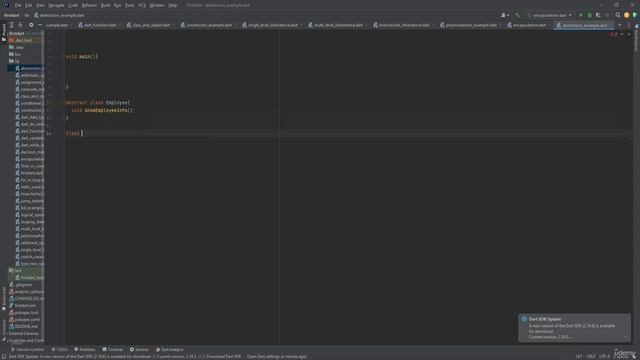Open the File menu
Viewport: 640px width, 360px height.
pyautogui.click(x=18, y=5)
